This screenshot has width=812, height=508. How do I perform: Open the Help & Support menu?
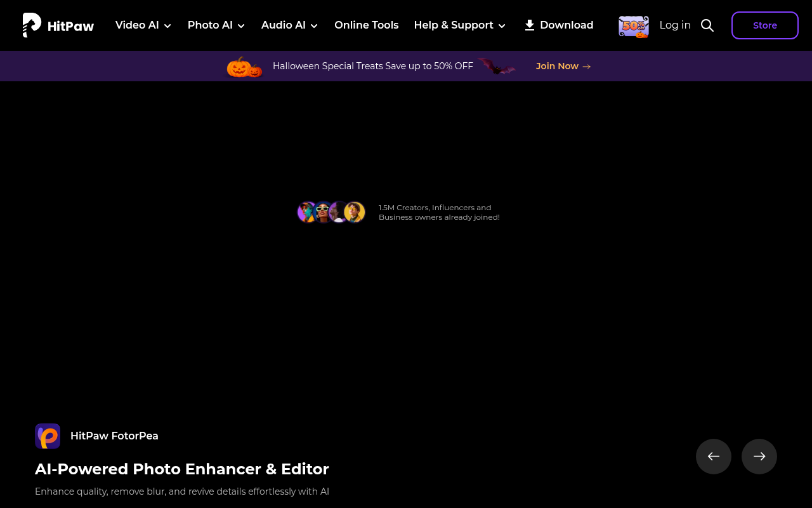tap(459, 25)
